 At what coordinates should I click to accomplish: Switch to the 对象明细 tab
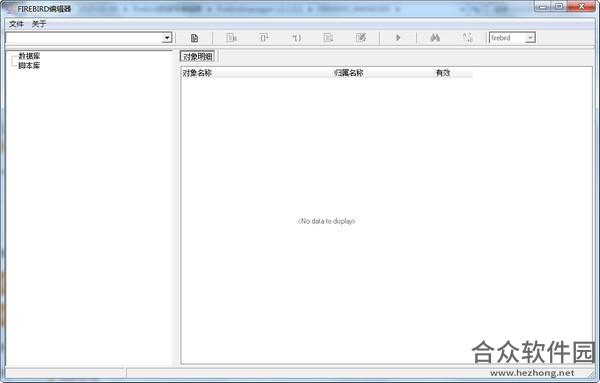point(197,57)
